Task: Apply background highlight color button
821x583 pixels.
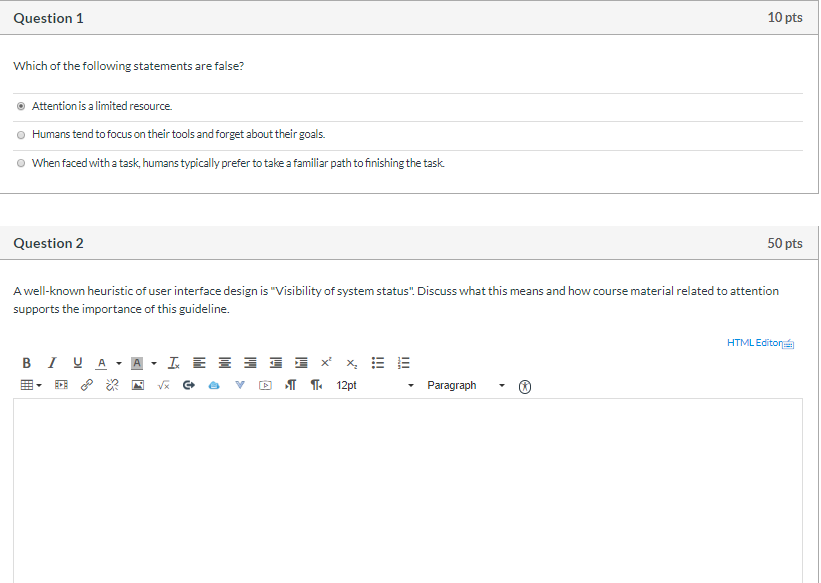Action: [137, 362]
